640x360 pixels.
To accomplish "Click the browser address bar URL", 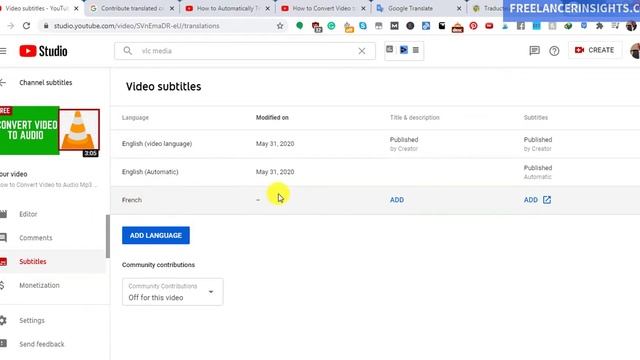I will pyautogui.click(x=136, y=26).
